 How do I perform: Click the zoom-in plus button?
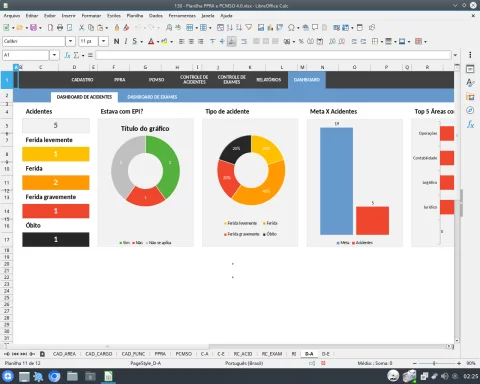click(x=459, y=363)
